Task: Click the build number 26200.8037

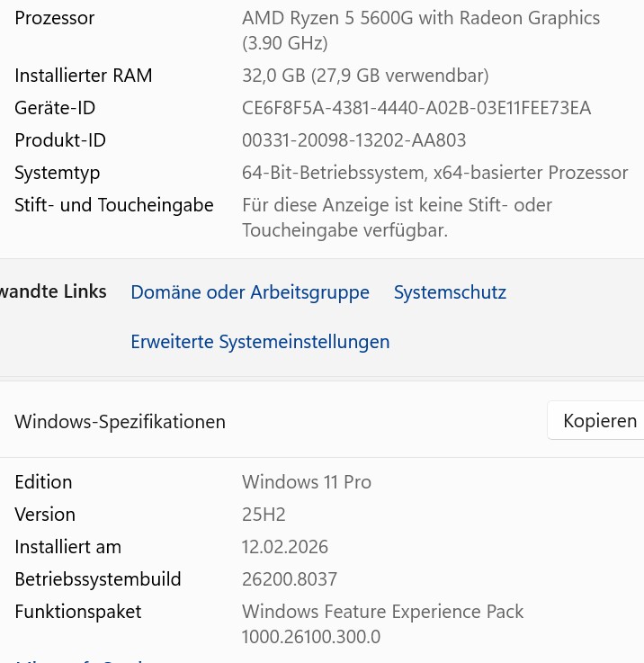Action: pyautogui.click(x=290, y=579)
